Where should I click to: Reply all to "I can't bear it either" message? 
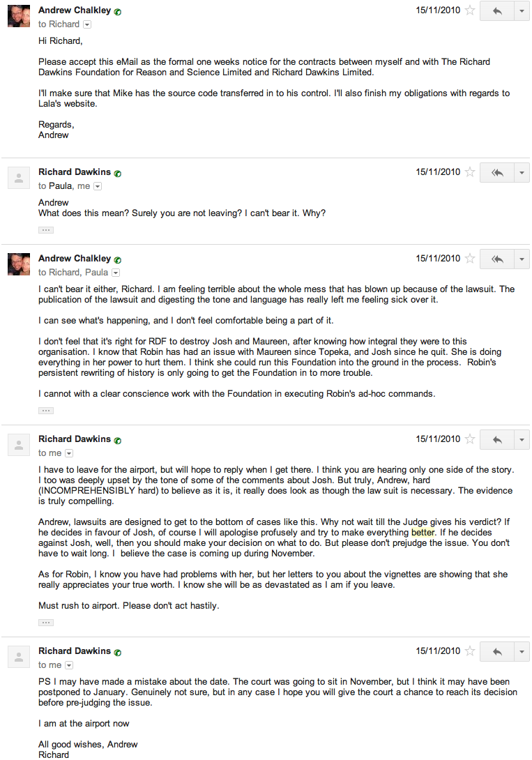[497, 259]
